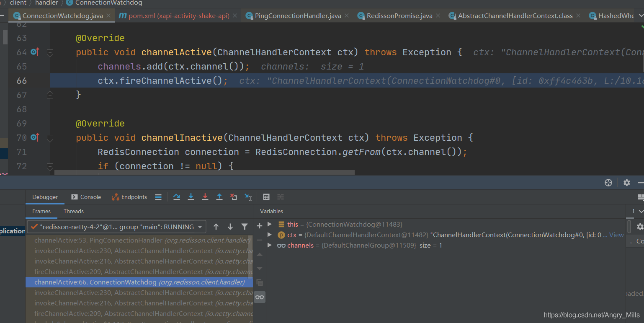This screenshot has width=644, height=323.
Task: Open the Endpoints tab
Action: (129, 197)
